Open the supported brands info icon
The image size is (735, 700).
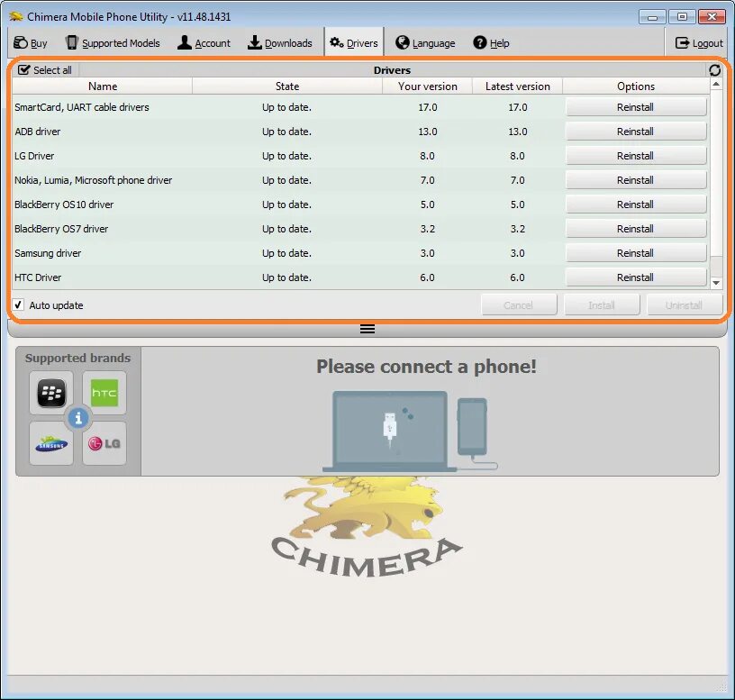point(78,418)
